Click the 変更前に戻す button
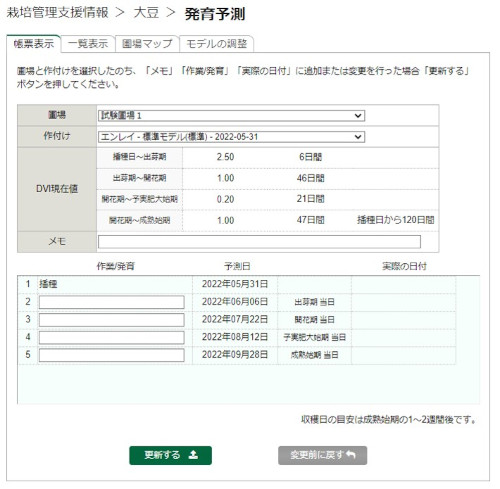Viewport: 500px width, 489px height. (323, 455)
